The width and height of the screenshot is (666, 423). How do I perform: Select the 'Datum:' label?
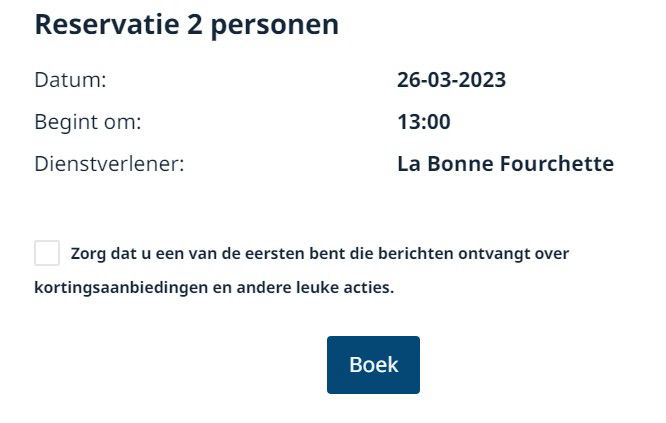tap(71, 80)
